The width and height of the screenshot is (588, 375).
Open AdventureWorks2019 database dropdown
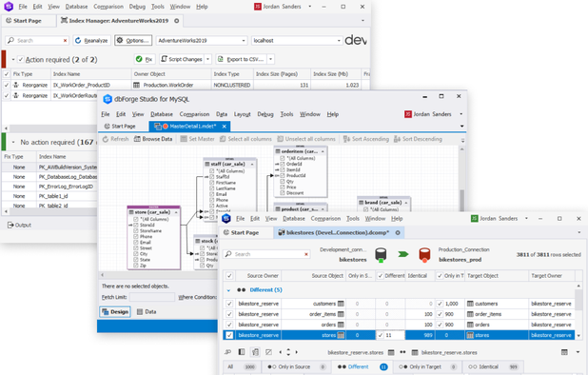(244, 41)
